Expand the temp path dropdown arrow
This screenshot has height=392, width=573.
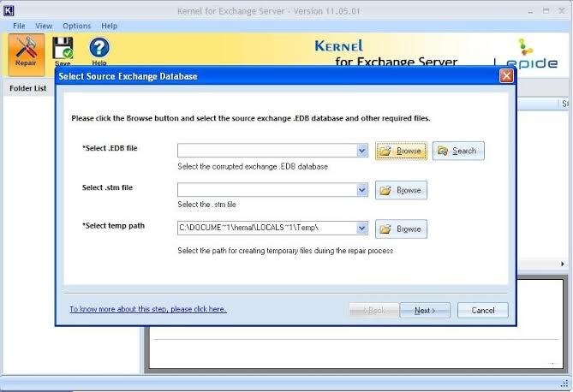[362, 228]
